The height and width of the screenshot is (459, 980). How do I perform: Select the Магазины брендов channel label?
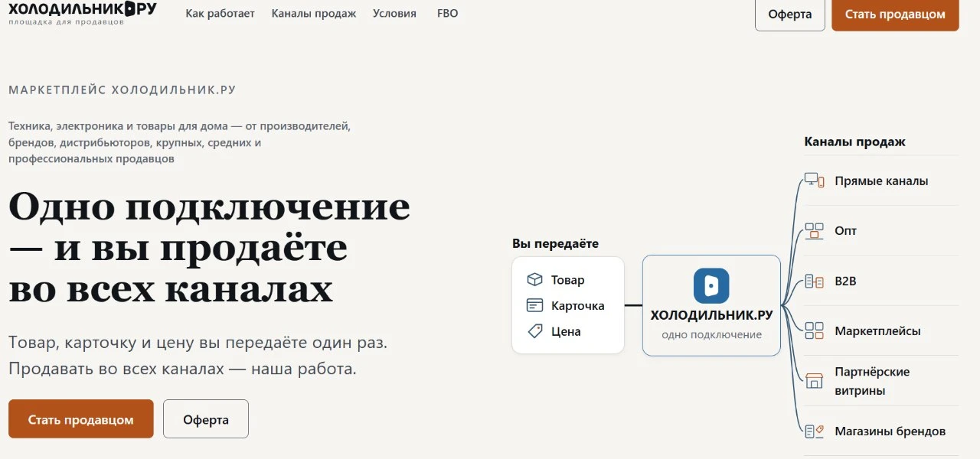tap(890, 431)
